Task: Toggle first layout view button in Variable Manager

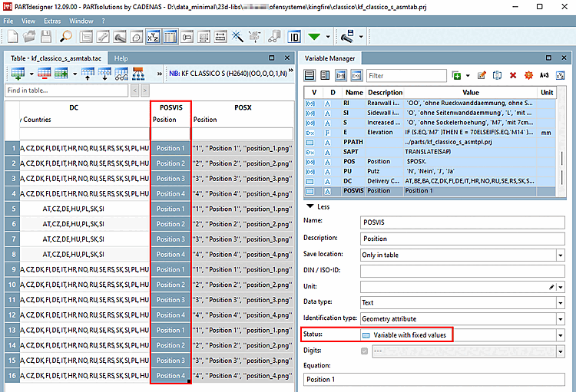Action: [310, 75]
